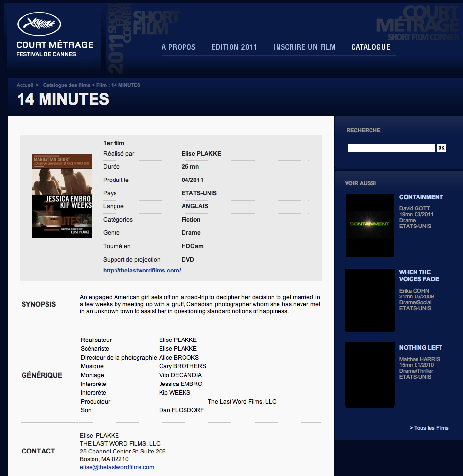
Task: Click the NOTHING LEFT title link
Action: coord(420,348)
